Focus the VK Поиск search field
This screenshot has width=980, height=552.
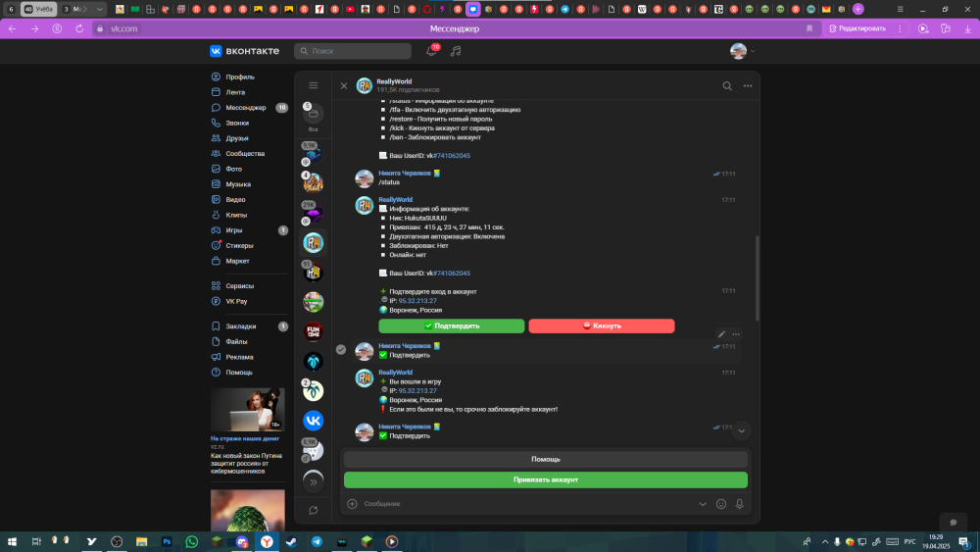point(353,51)
